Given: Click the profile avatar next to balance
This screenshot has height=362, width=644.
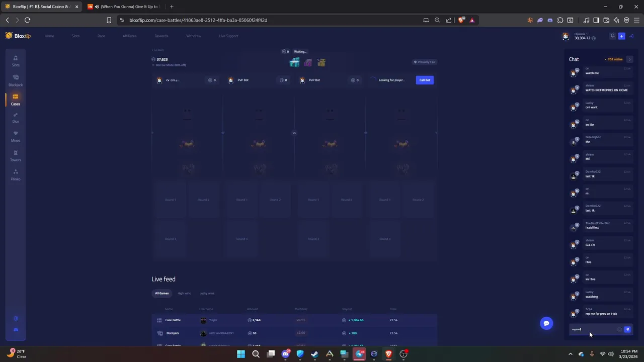Looking at the screenshot, I should (566, 36).
